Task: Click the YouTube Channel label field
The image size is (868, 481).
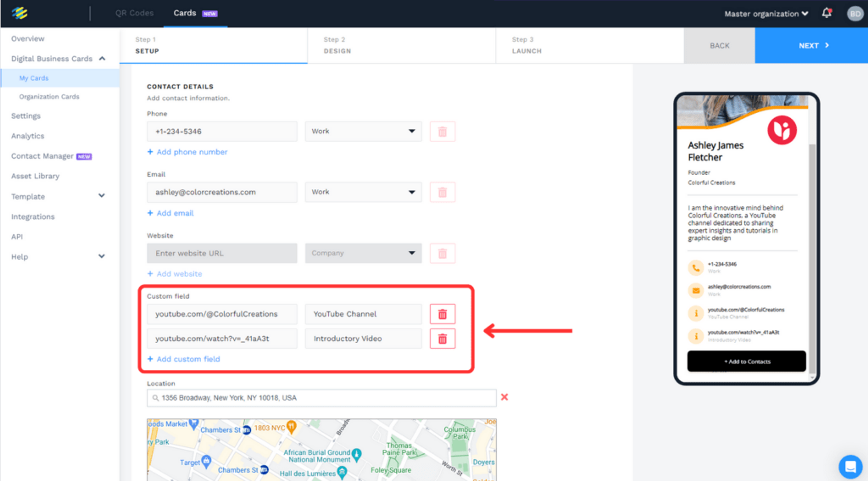Action: (363, 314)
